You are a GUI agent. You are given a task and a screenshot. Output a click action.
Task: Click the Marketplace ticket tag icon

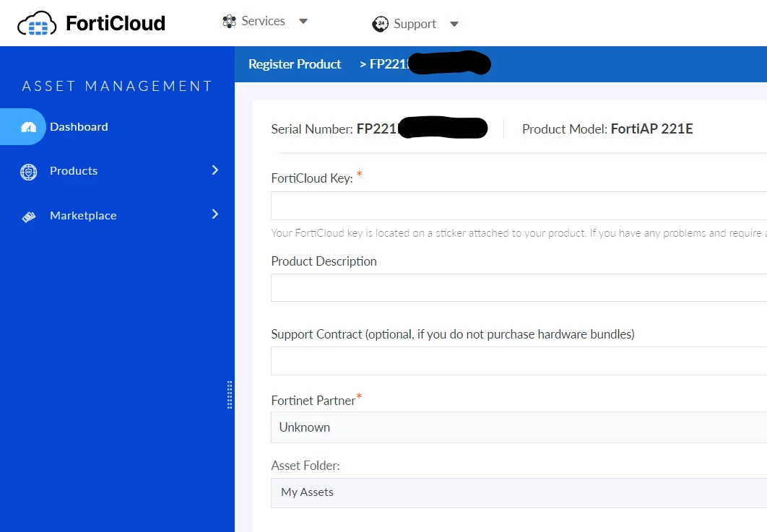pyautogui.click(x=29, y=217)
